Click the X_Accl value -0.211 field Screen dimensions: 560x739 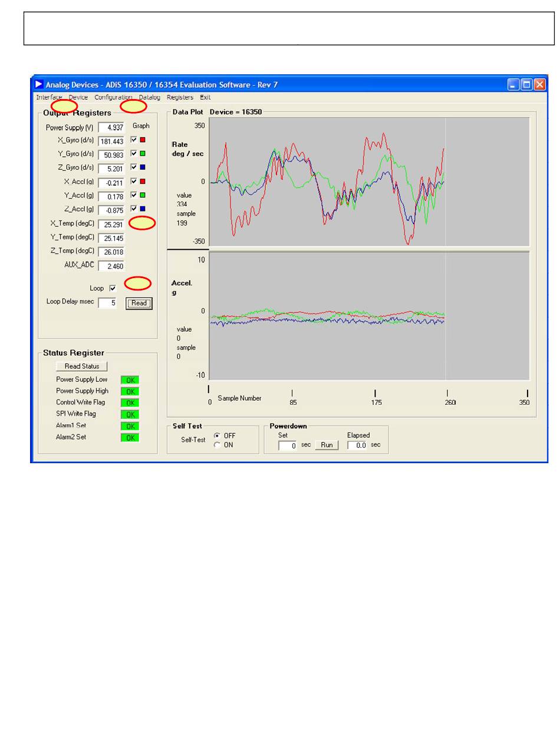pyautogui.click(x=111, y=183)
